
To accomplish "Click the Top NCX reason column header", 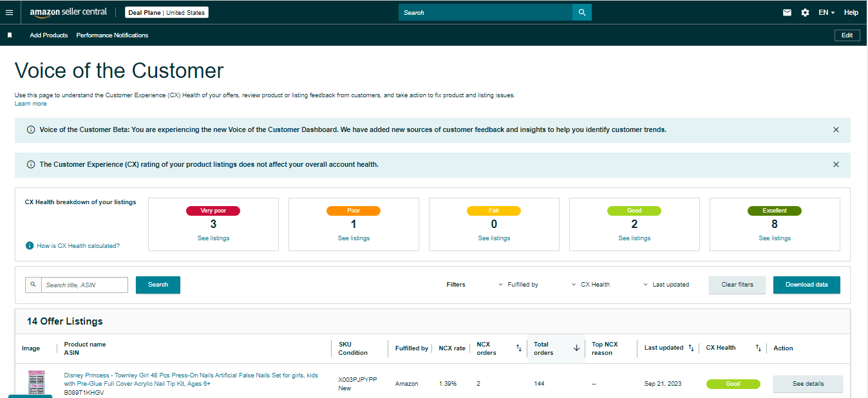I will click(x=605, y=348).
